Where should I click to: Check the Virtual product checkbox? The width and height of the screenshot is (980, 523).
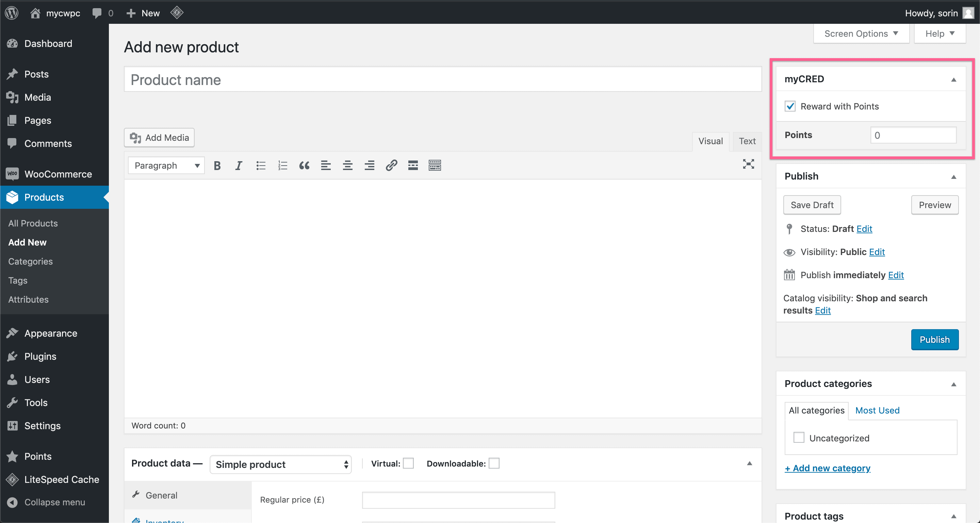tap(408, 463)
